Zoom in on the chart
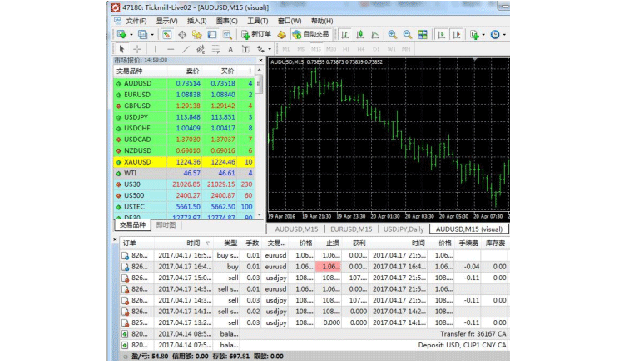The image size is (624, 364). 392,34
